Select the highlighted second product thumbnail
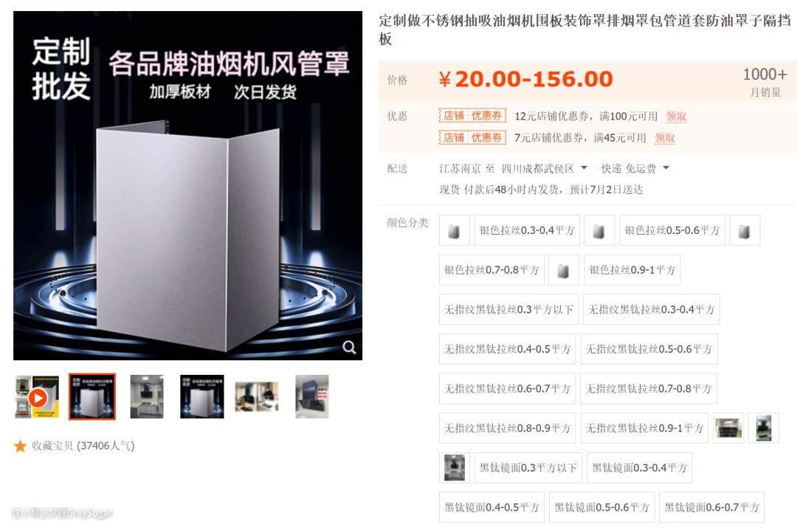 (92, 397)
